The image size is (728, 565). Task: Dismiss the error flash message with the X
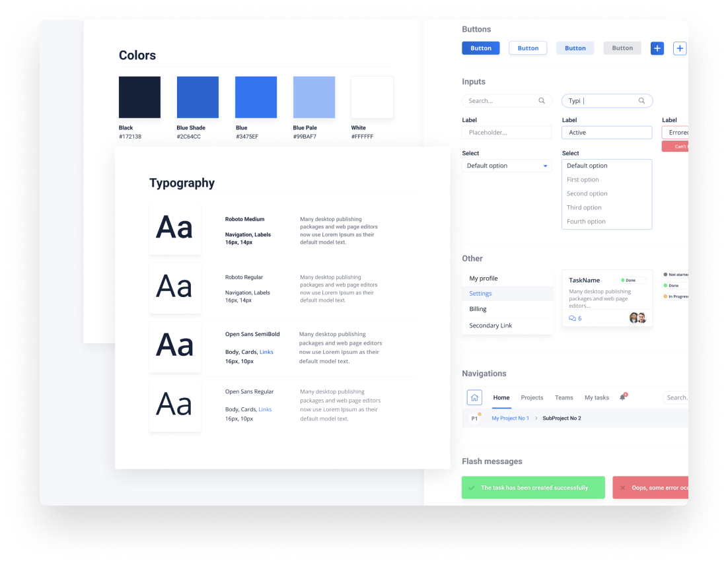(622, 488)
